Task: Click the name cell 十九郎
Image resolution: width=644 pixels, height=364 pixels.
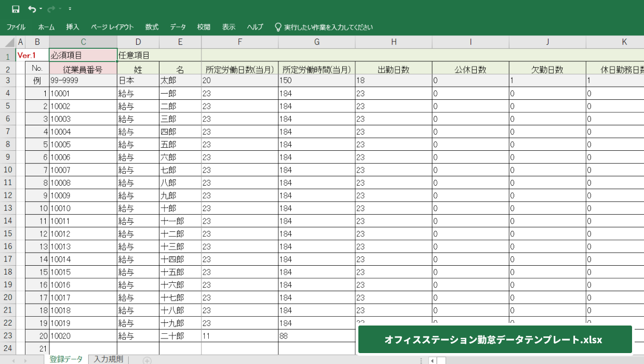Action: point(180,323)
